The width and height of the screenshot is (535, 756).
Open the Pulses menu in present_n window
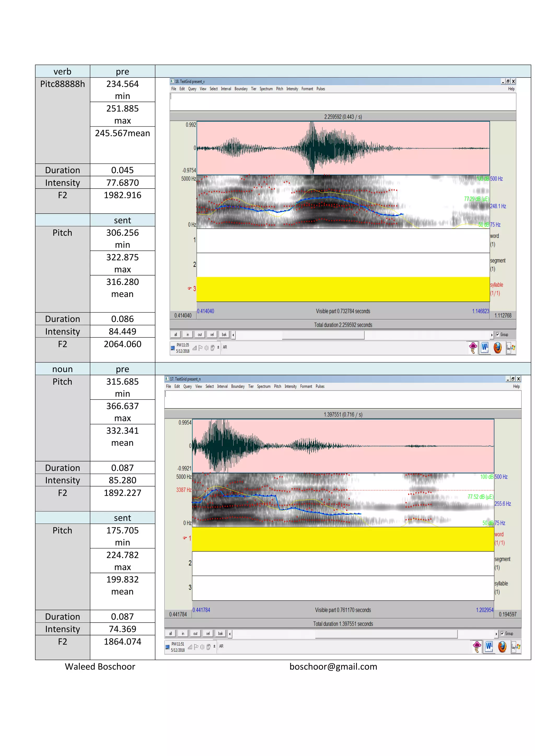pyautogui.click(x=320, y=386)
